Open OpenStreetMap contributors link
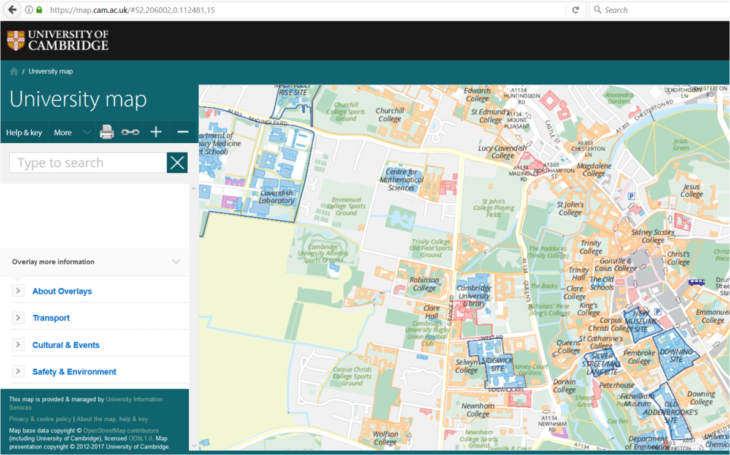Screen dimensions: 730x455 [121, 431]
